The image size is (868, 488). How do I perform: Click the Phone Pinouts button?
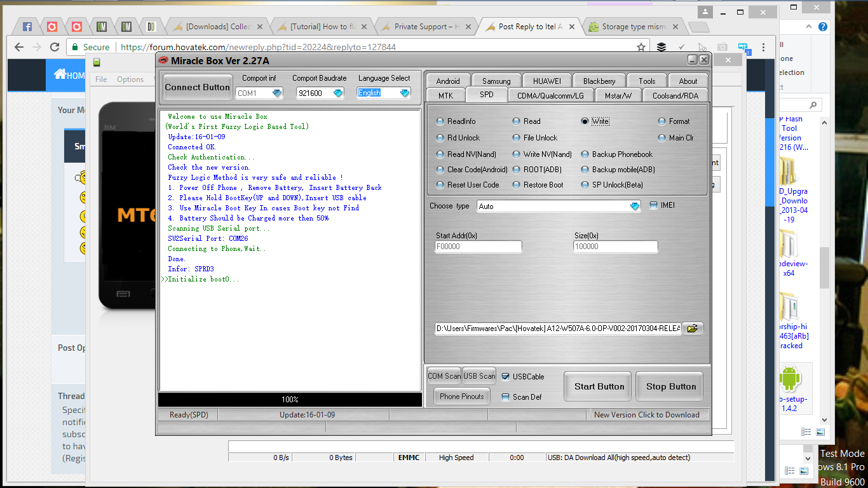pyautogui.click(x=462, y=396)
